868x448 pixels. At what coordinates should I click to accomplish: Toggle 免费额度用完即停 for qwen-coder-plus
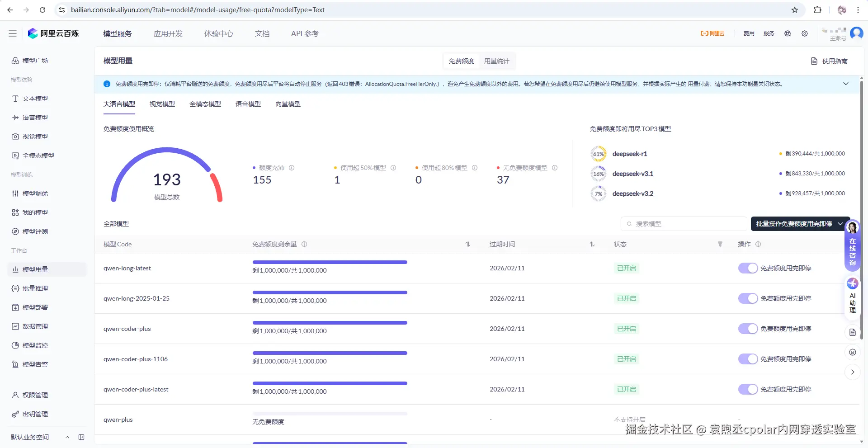[748, 329]
